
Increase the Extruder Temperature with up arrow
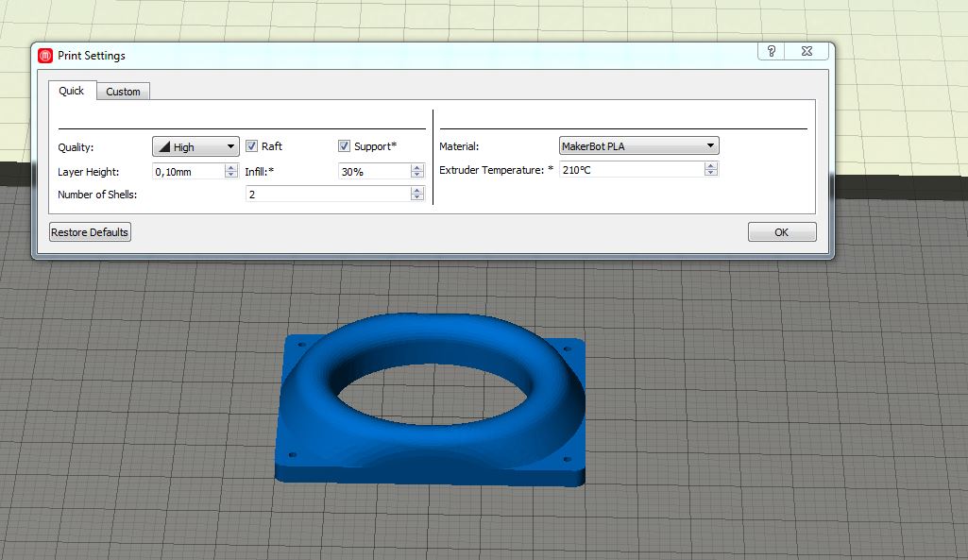pos(711,165)
